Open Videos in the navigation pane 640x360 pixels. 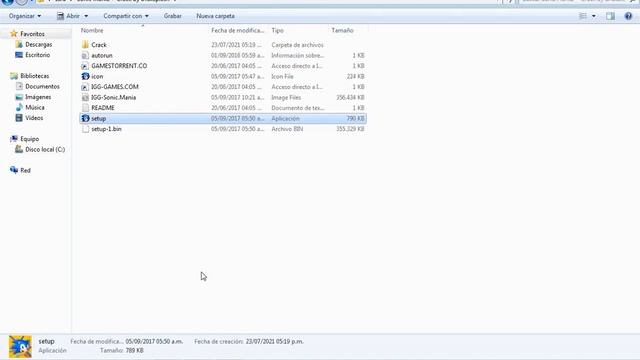tap(34, 118)
